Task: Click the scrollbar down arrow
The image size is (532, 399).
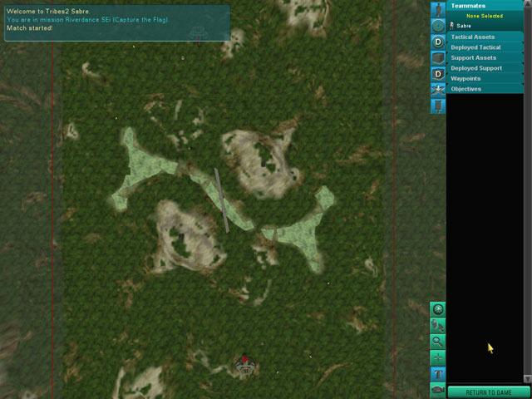Action: point(528,378)
